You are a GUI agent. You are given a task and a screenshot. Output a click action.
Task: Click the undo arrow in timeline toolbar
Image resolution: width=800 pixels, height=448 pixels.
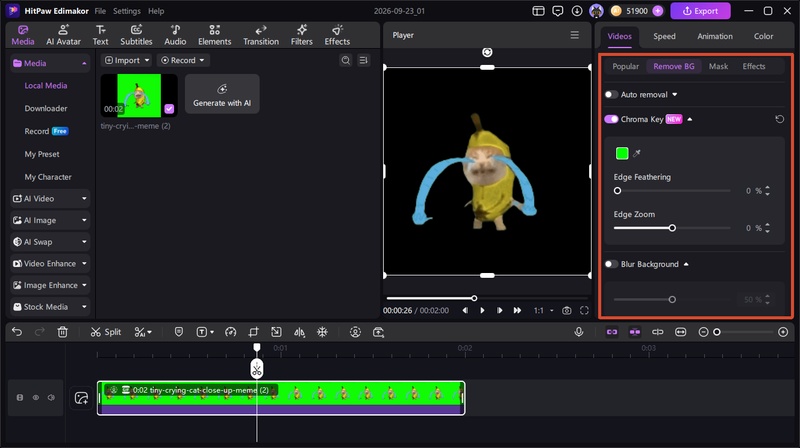pos(17,332)
